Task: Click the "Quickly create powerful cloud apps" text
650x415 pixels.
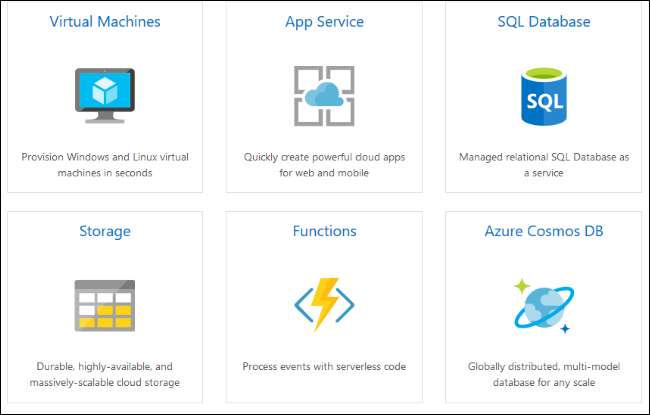Action: click(324, 165)
